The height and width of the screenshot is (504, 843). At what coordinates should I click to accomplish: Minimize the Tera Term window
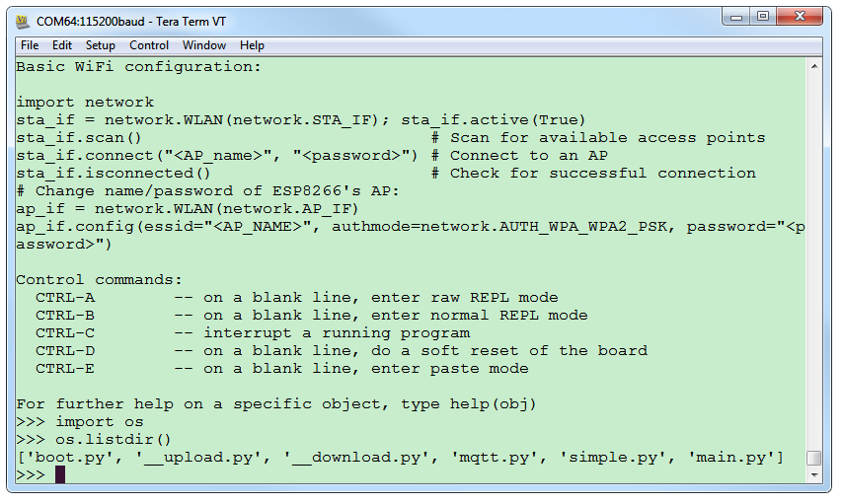click(x=736, y=17)
